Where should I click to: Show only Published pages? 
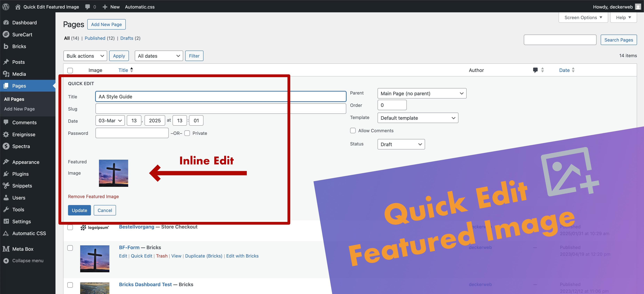(x=95, y=38)
